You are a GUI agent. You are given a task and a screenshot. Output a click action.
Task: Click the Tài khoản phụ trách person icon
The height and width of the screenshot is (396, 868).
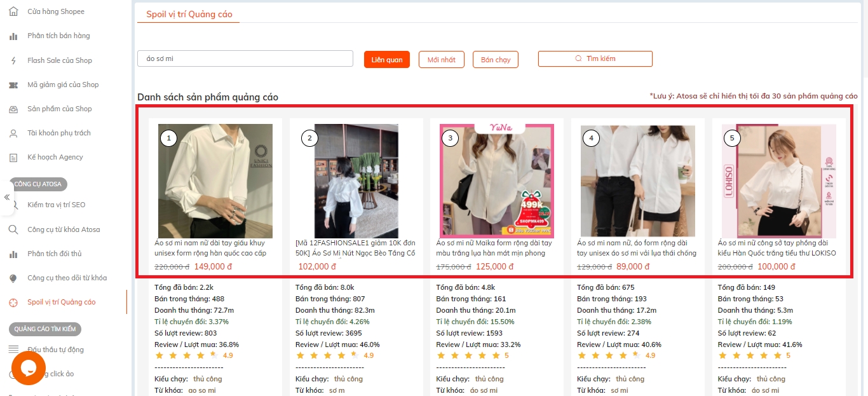click(13, 133)
